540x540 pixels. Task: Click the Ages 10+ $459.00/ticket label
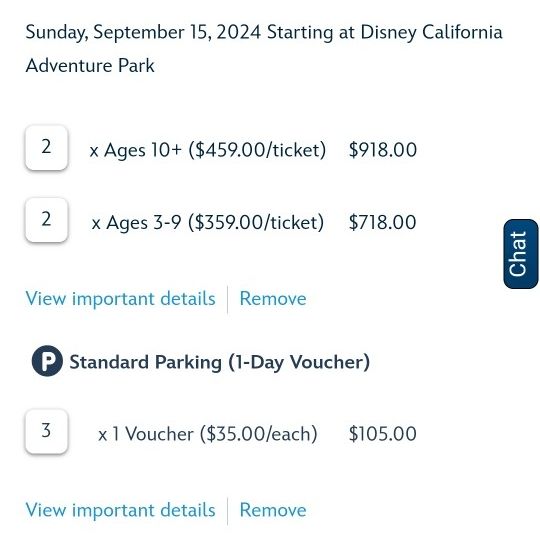tap(208, 150)
